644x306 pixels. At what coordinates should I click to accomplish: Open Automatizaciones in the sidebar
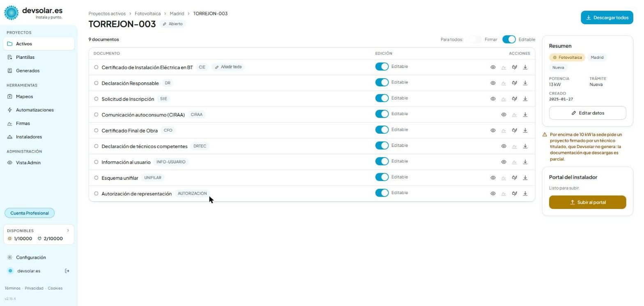pyautogui.click(x=39, y=110)
